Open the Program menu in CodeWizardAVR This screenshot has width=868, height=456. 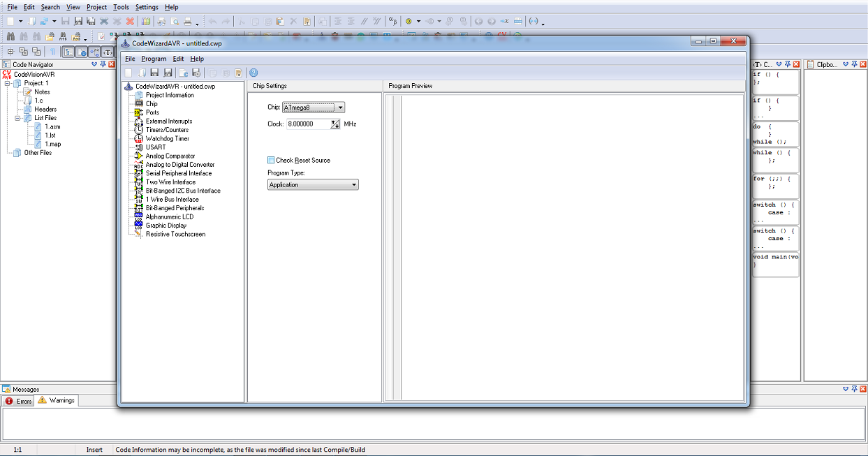tap(154, 59)
